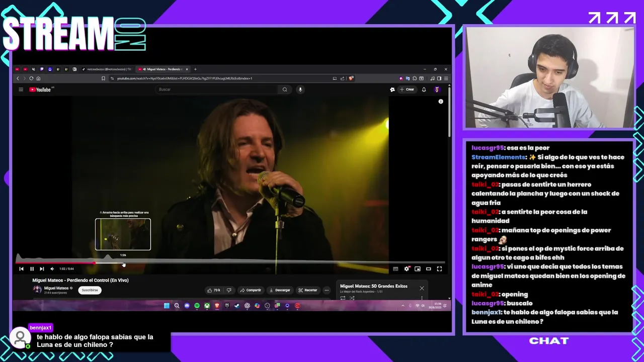Go to the browser home page
The height and width of the screenshot is (362, 644).
[38, 78]
